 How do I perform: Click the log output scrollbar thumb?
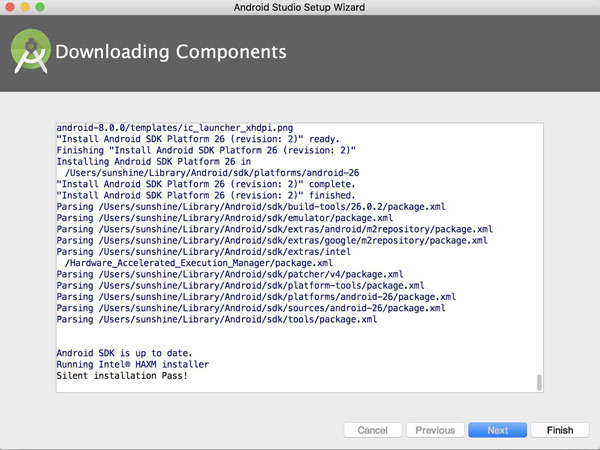point(539,383)
